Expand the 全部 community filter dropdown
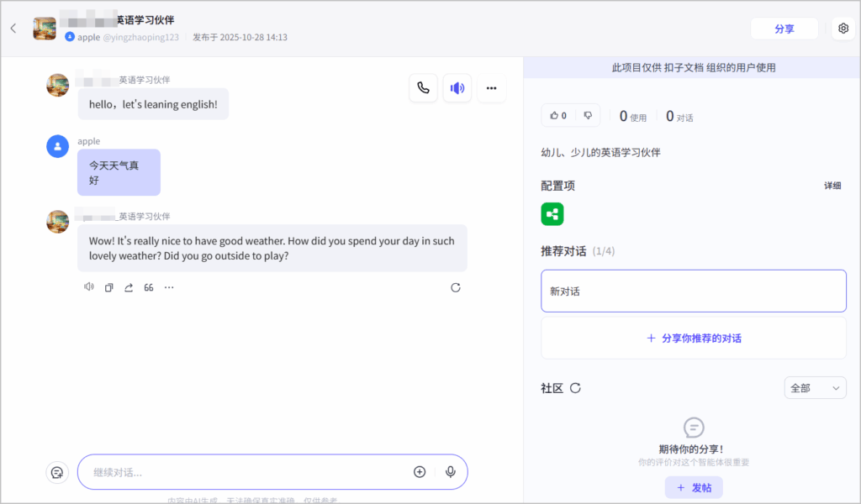Screen dimensions: 861x504 (x=814, y=388)
